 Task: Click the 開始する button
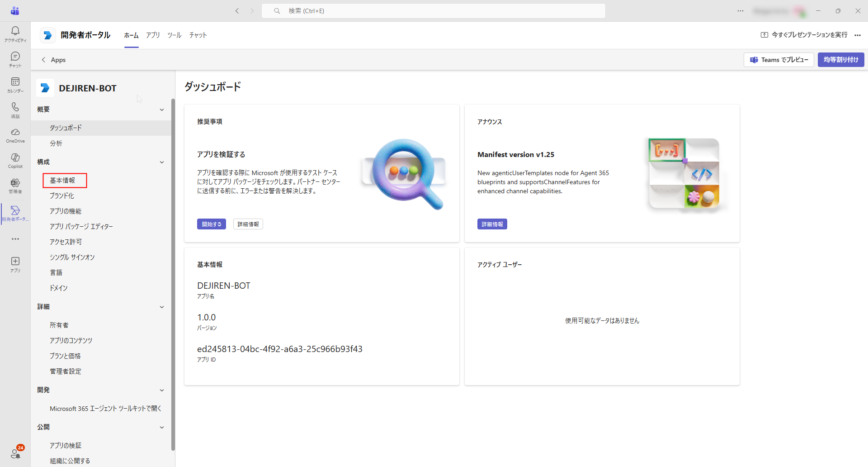[212, 224]
